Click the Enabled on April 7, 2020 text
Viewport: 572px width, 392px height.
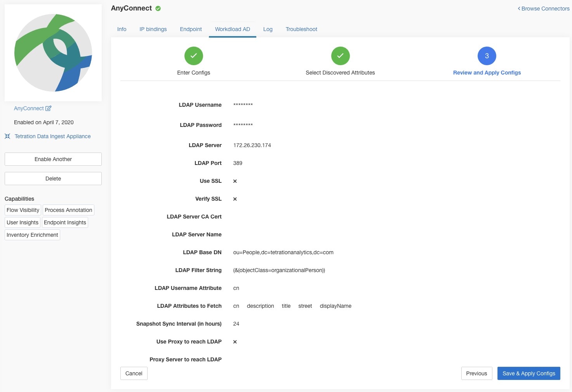[44, 122]
